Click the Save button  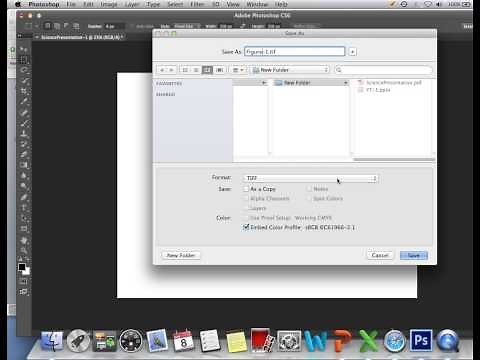point(414,255)
